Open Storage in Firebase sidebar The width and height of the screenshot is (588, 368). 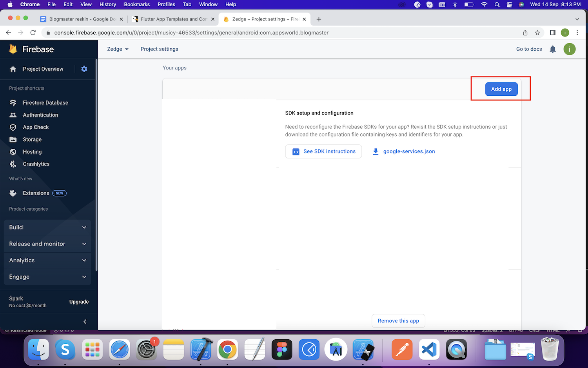32,139
